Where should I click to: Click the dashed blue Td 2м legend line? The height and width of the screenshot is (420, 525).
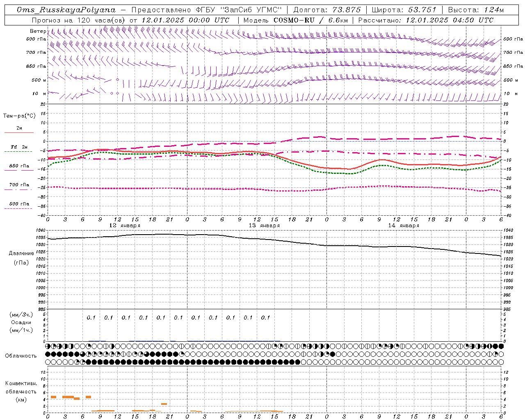(18, 151)
